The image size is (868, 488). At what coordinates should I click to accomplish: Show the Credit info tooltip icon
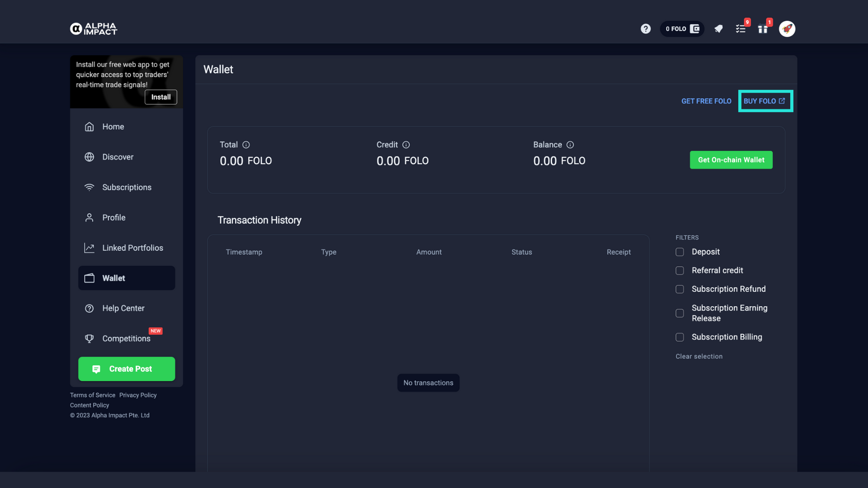(x=406, y=145)
